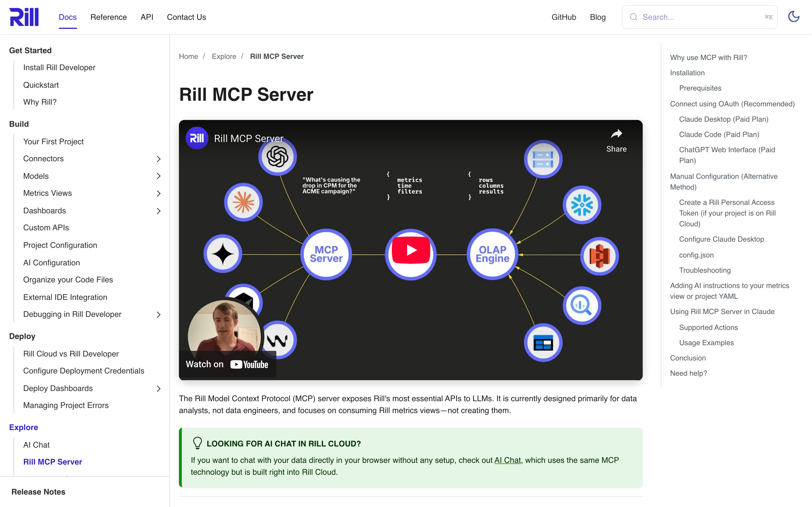The image size is (812, 507).
Task: Follow the AI Chat link in tip
Action: click(x=507, y=460)
